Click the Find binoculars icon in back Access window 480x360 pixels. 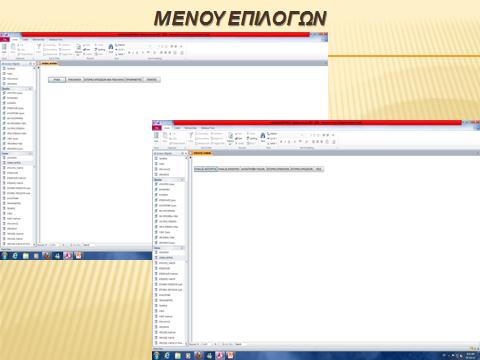(x=111, y=47)
